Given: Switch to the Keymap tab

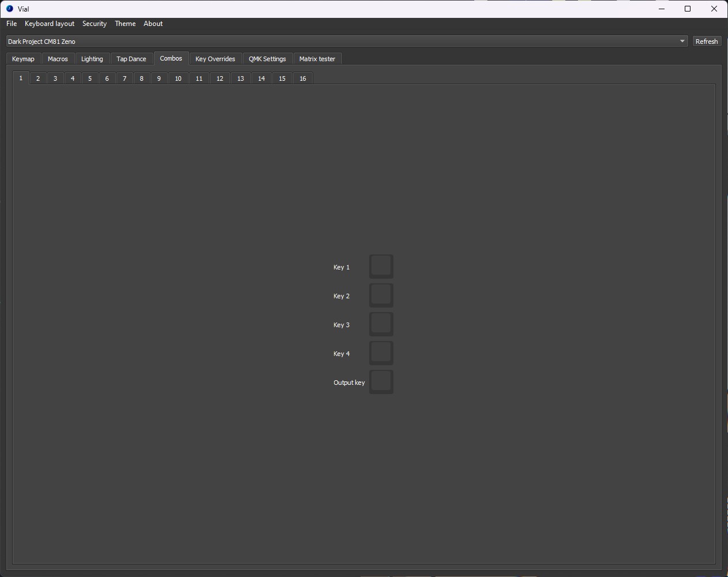Looking at the screenshot, I should point(23,59).
